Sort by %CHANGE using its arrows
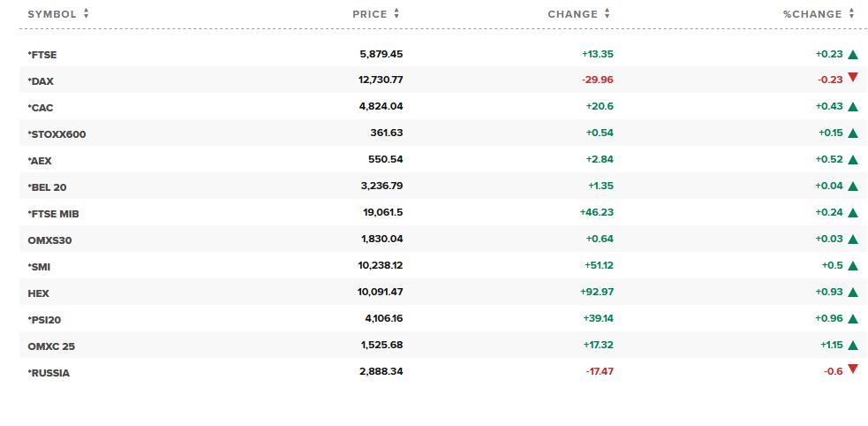Viewport: 868px width, 426px height. (851, 14)
